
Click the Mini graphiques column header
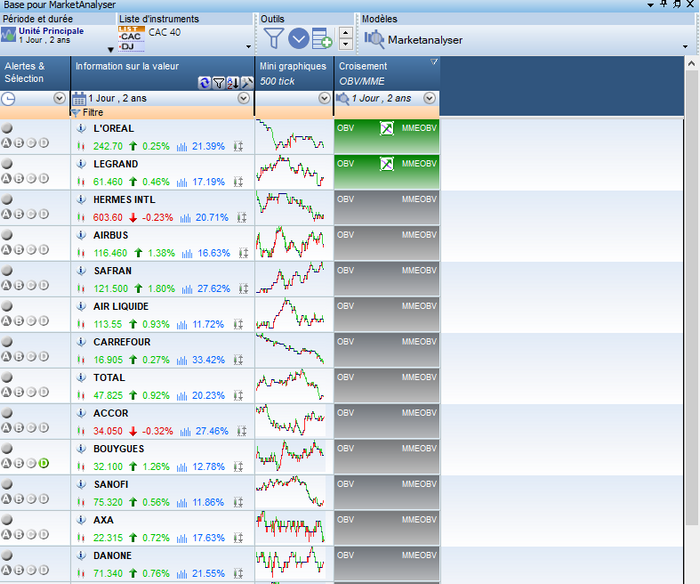pos(294,73)
